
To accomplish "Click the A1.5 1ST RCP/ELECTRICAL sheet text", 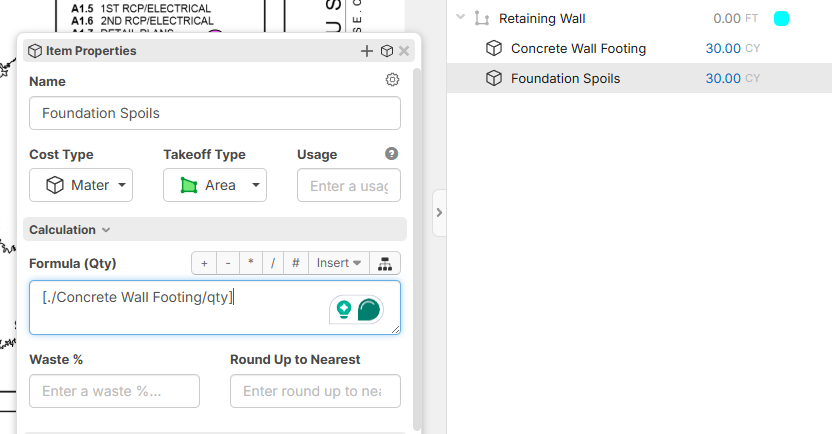I will [141, 8].
